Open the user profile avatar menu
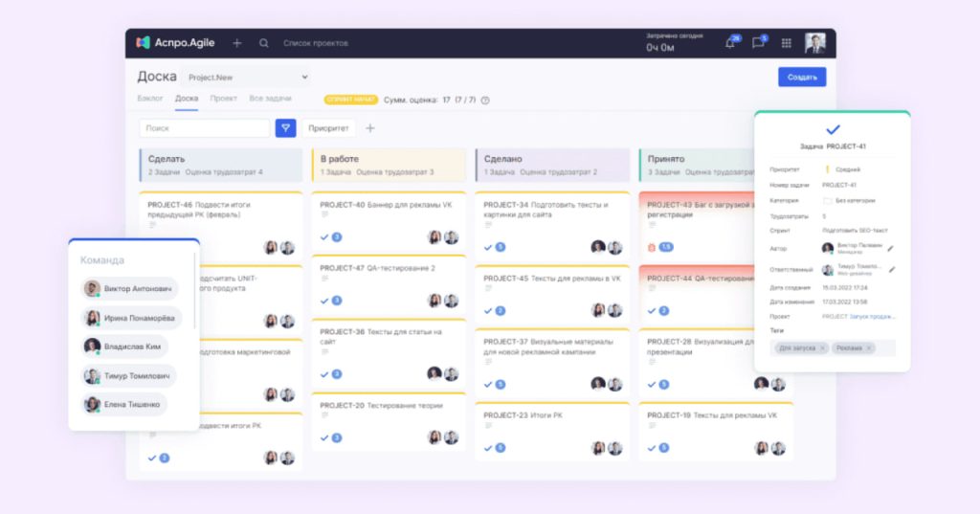The height and width of the screenshot is (514, 980). [814, 43]
